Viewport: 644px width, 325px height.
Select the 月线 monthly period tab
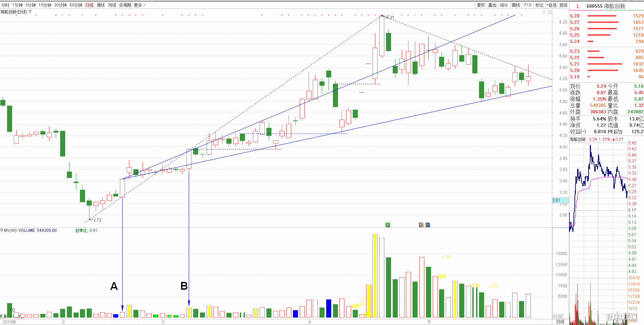pyautogui.click(x=112, y=5)
